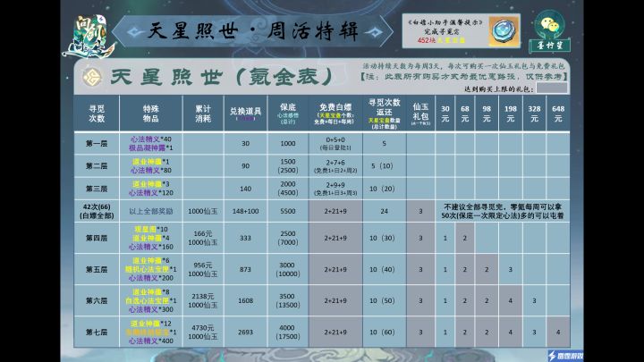
Task: Click the 第二层 row label
Action: coord(97,166)
